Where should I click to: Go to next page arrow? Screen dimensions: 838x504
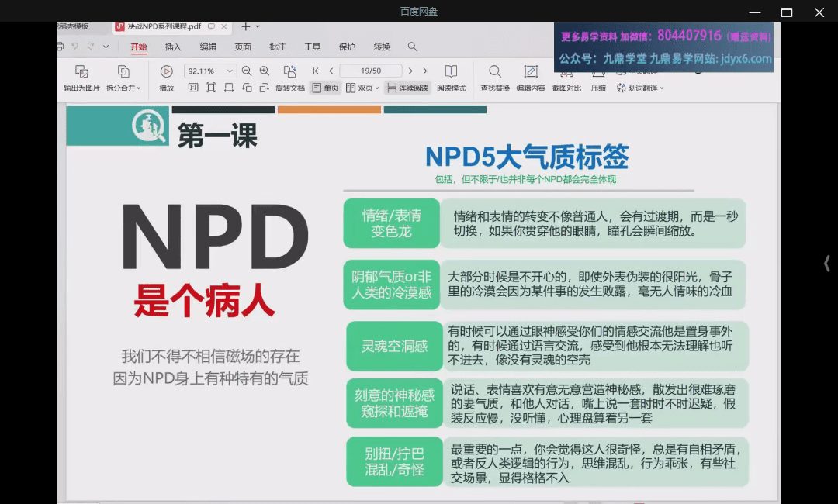click(x=411, y=71)
